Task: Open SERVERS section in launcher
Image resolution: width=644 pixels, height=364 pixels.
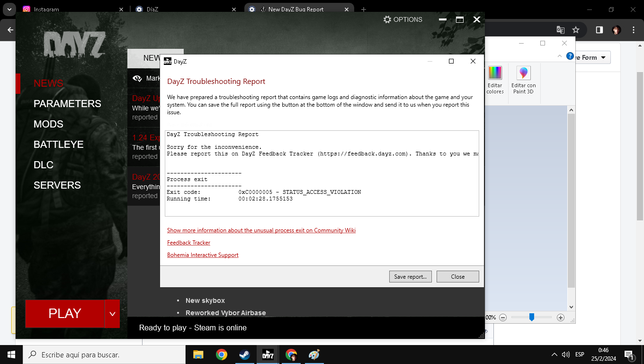Action: pos(57,185)
